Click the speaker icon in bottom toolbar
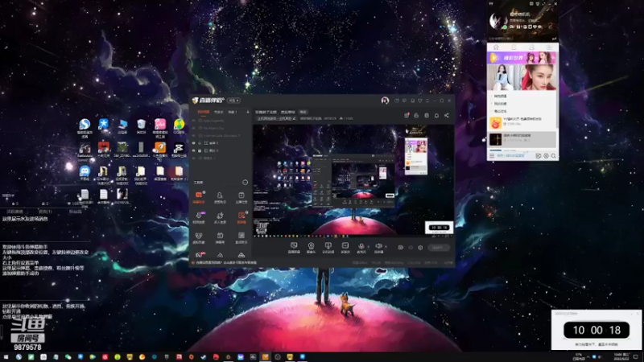 [378, 247]
